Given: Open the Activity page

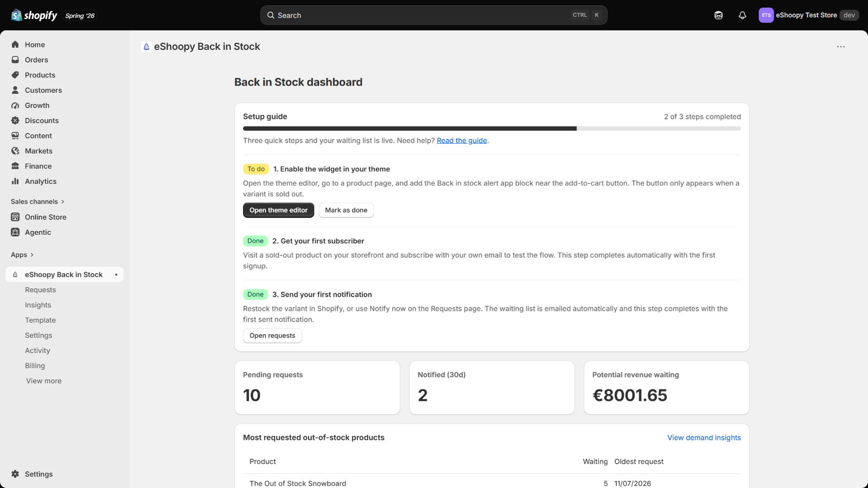Looking at the screenshot, I should 37,351.
